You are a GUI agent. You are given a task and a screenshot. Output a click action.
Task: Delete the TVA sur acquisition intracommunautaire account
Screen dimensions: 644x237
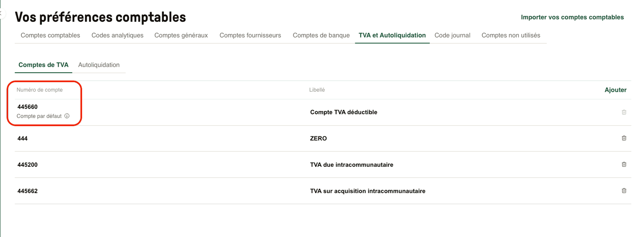[624, 191]
